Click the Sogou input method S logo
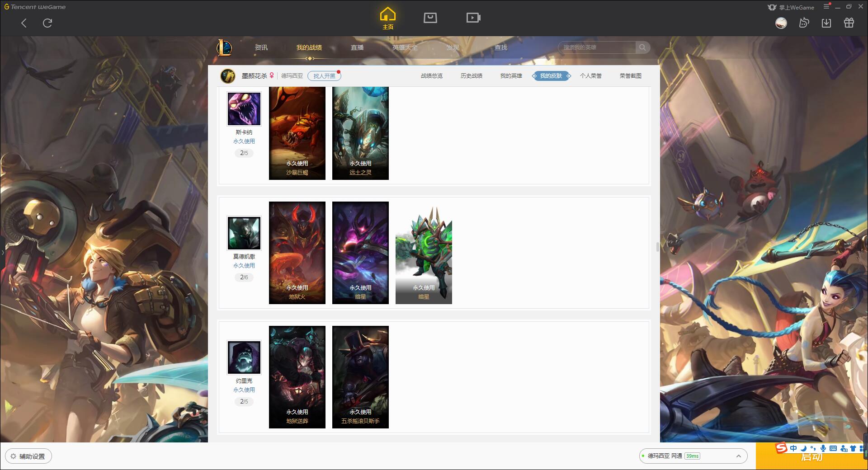The width and height of the screenshot is (868, 470). click(x=781, y=448)
